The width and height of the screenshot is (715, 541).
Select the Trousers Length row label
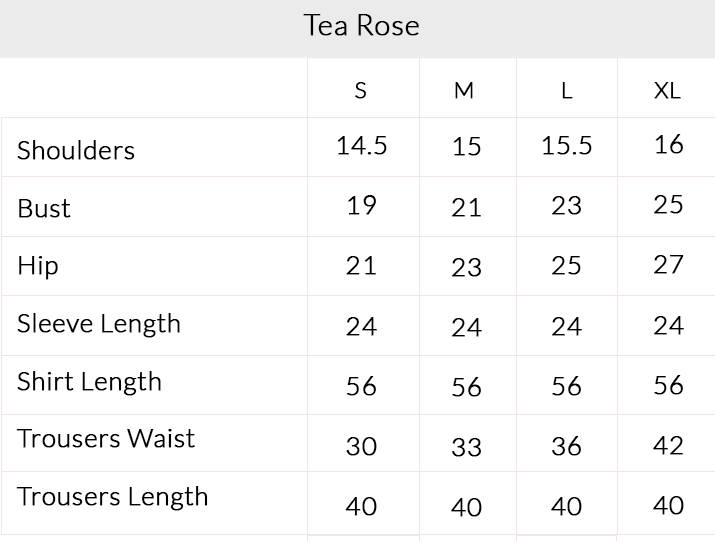pos(113,497)
